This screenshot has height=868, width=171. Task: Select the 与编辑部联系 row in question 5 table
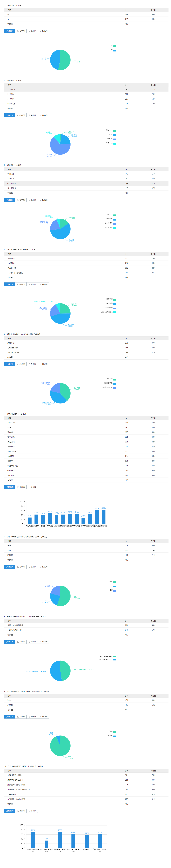(86, 348)
